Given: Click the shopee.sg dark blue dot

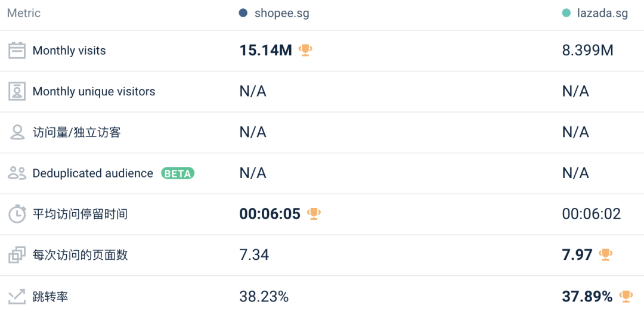Looking at the screenshot, I should coord(243,13).
